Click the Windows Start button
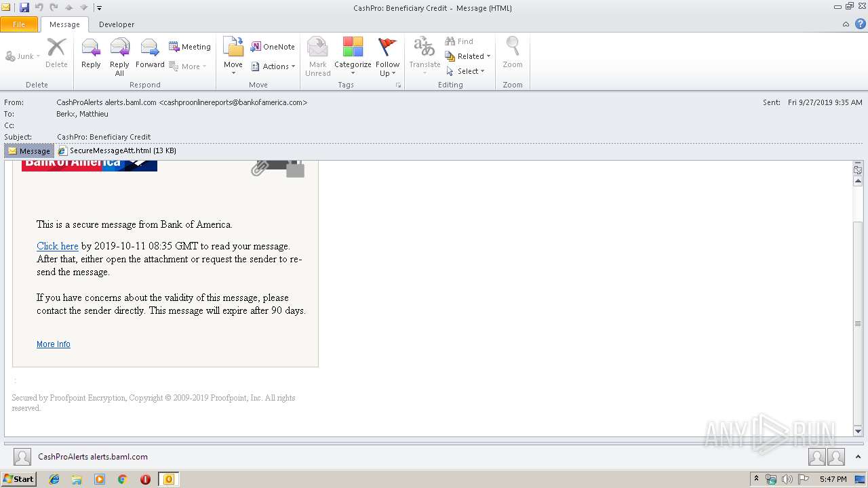The height and width of the screenshot is (488, 868). (x=19, y=479)
